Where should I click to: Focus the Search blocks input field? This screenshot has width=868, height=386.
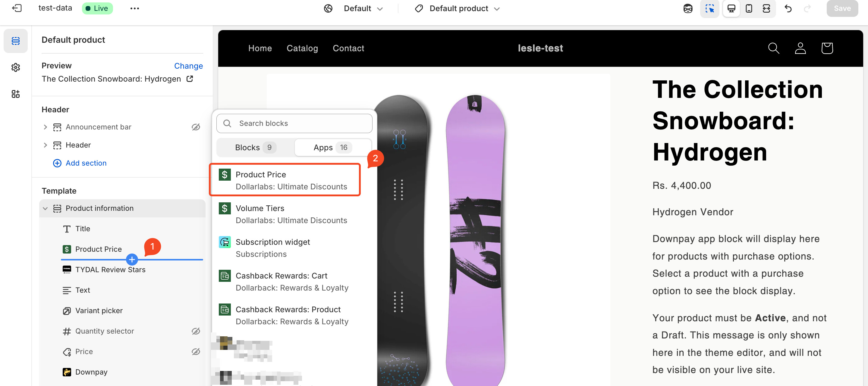[x=294, y=123]
